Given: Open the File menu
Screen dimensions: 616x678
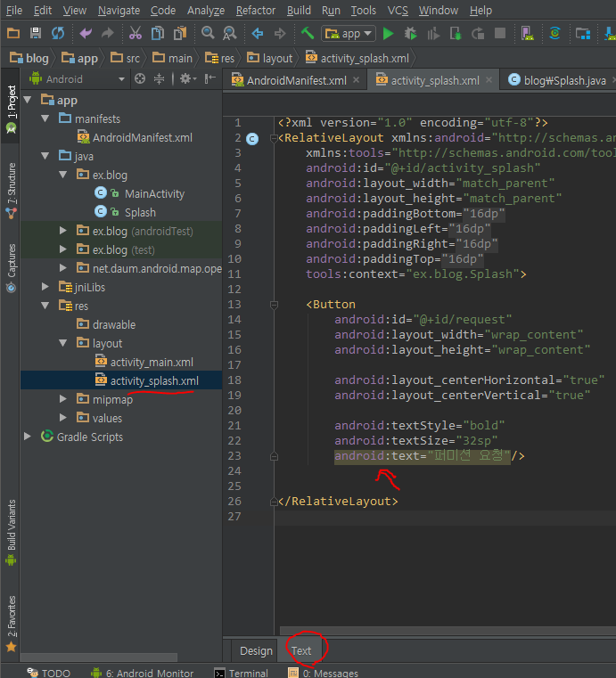Looking at the screenshot, I should pyautogui.click(x=14, y=11).
